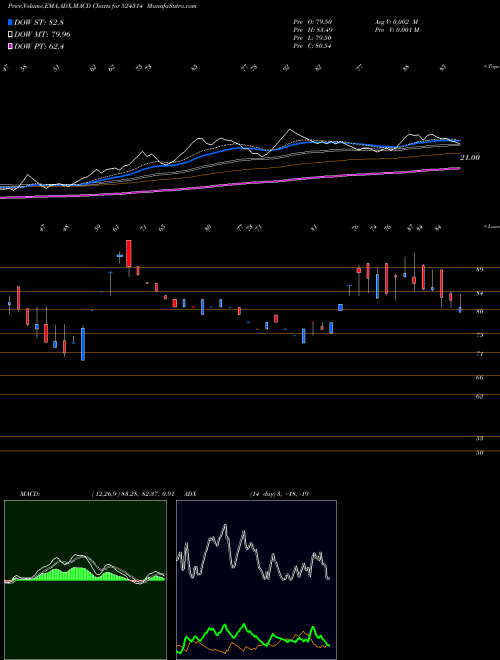Viewport: 500px width, 660px height.
Task: Click the 'Avg V: 0.002 M' volume text
Action: click(396, 21)
